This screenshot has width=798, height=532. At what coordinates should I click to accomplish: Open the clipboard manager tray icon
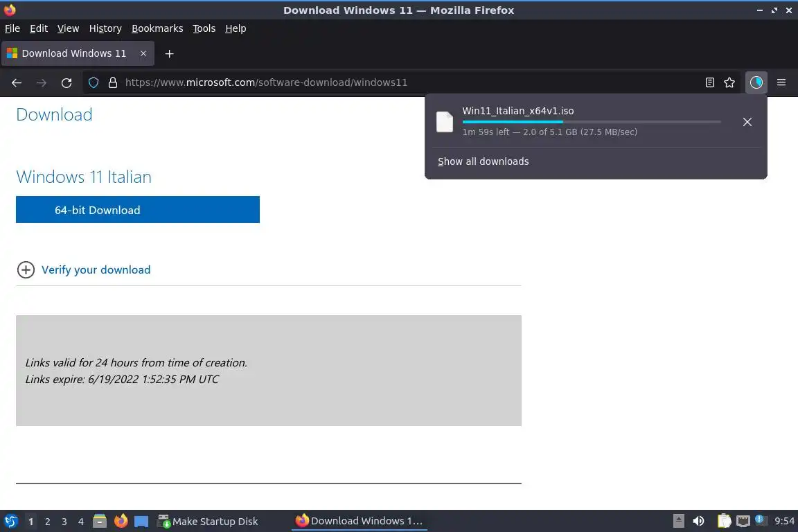tap(724, 521)
